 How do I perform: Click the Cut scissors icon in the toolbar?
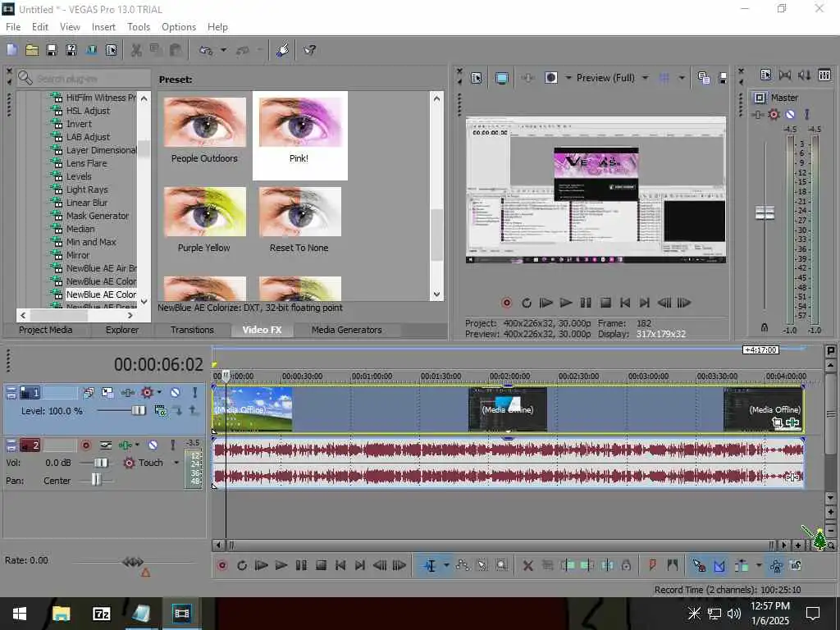coord(137,50)
